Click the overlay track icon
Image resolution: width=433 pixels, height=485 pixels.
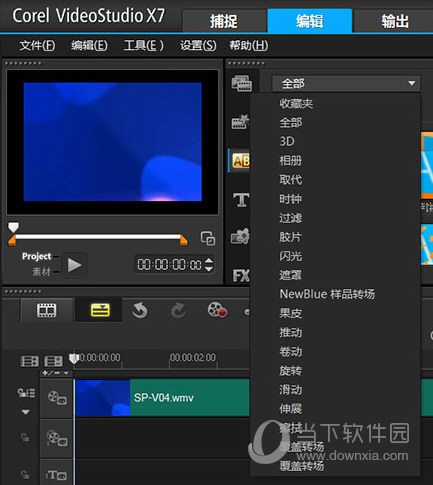pos(57,438)
